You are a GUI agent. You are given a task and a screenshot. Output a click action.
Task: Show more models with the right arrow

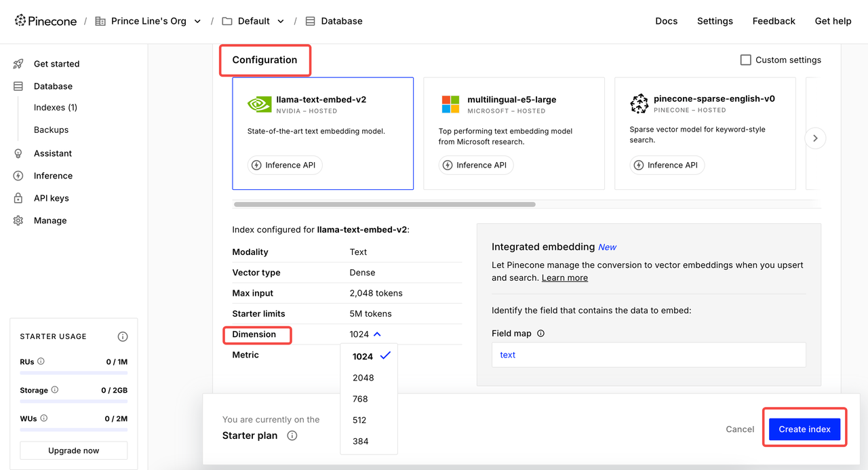coord(815,138)
